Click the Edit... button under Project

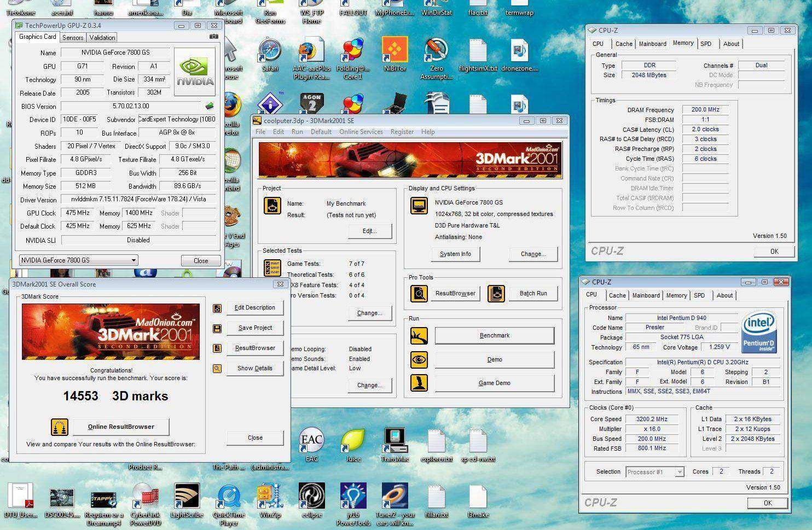pos(370,231)
